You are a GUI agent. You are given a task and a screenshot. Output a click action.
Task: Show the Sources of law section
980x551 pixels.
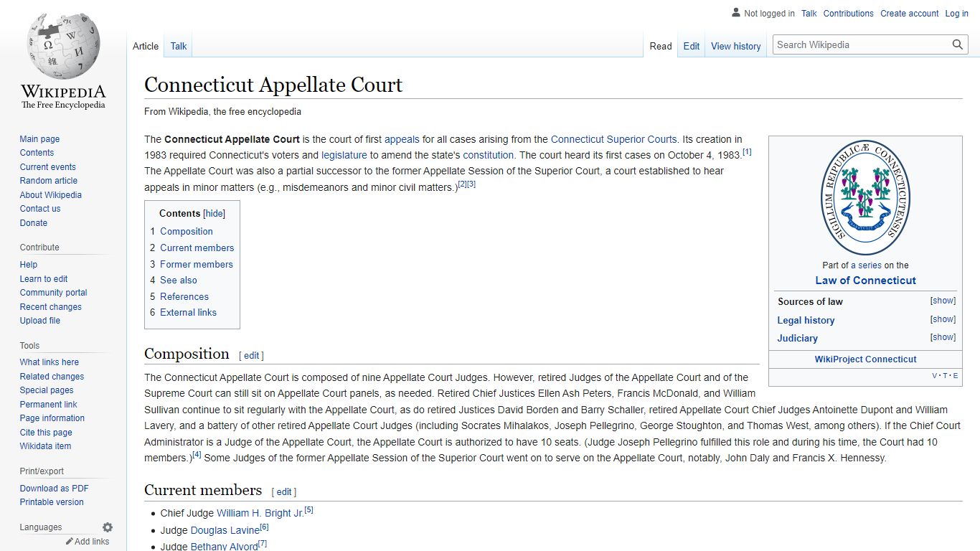(943, 301)
